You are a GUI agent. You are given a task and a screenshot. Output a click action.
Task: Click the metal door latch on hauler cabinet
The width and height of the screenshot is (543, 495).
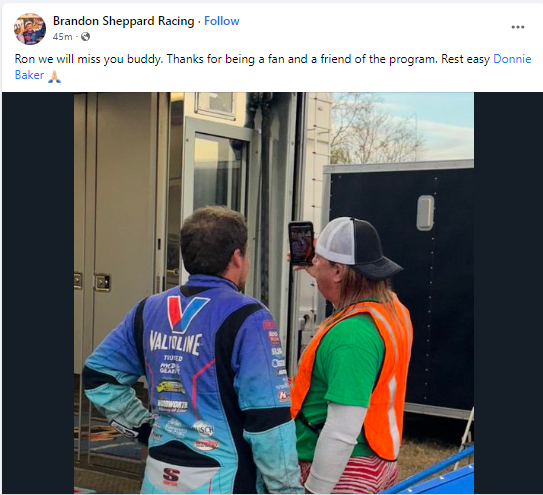[102, 282]
